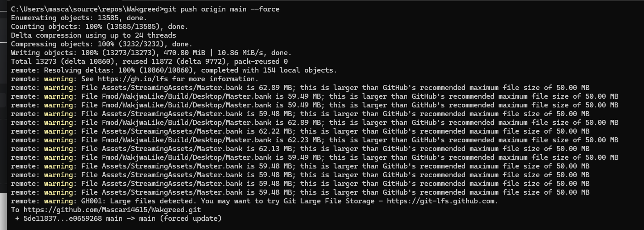Click the Fmod Master.bank 62.89 MB warning
This screenshot has height=230, width=644.
[x=314, y=123]
